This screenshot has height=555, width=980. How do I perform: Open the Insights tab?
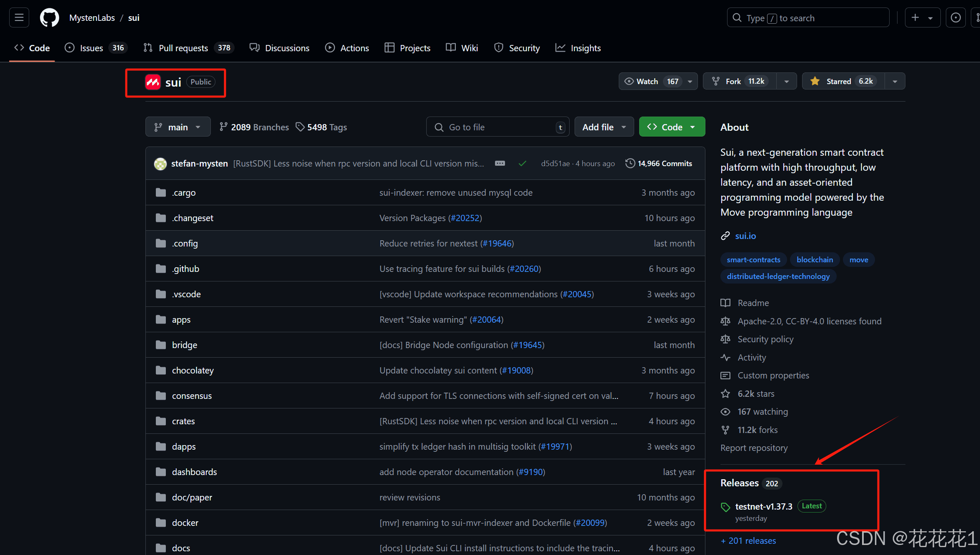pyautogui.click(x=578, y=48)
